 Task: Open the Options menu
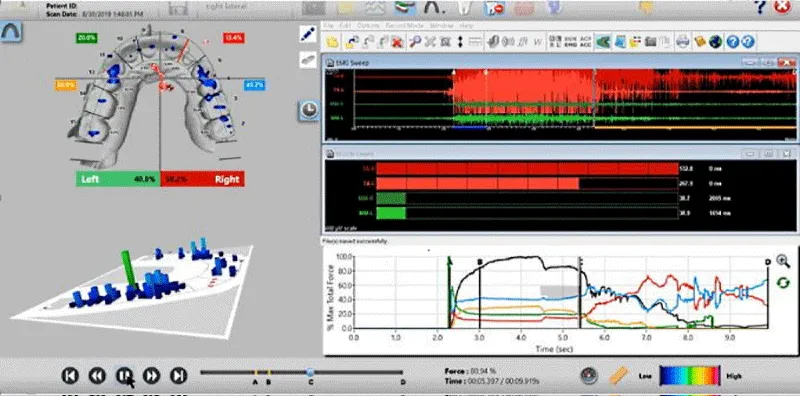(364, 24)
